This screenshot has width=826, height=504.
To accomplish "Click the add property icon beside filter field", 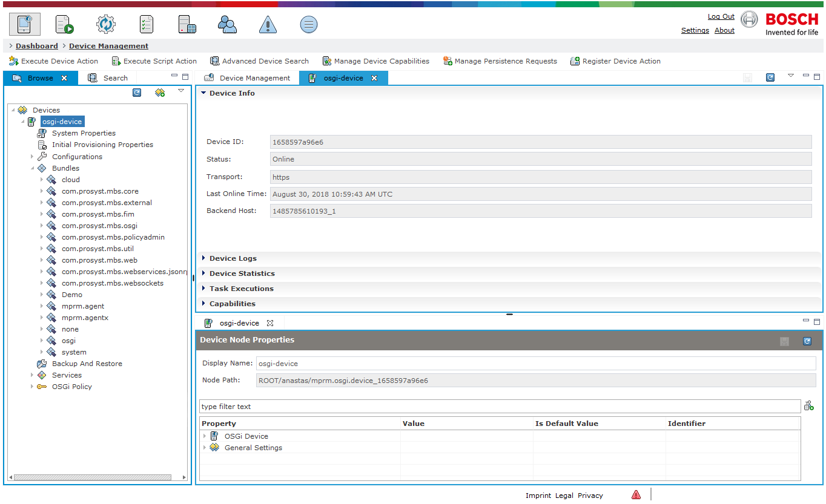I will [x=808, y=406].
